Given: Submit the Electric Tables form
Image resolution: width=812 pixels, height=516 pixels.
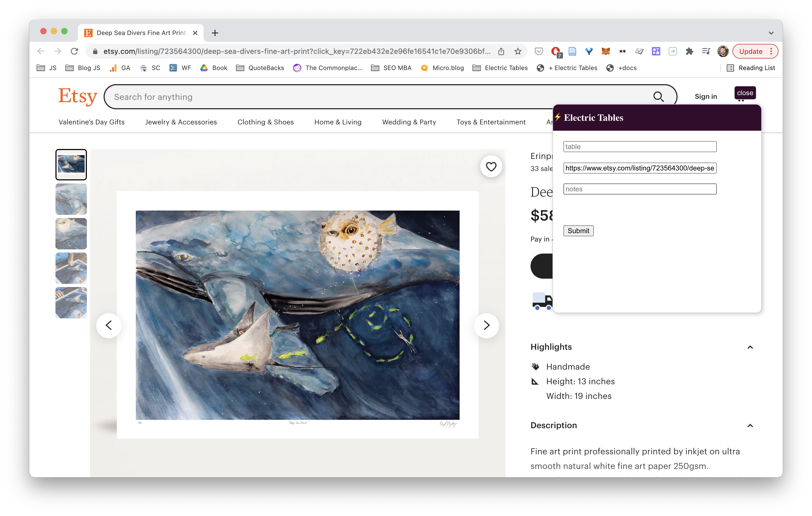Looking at the screenshot, I should coord(578,231).
